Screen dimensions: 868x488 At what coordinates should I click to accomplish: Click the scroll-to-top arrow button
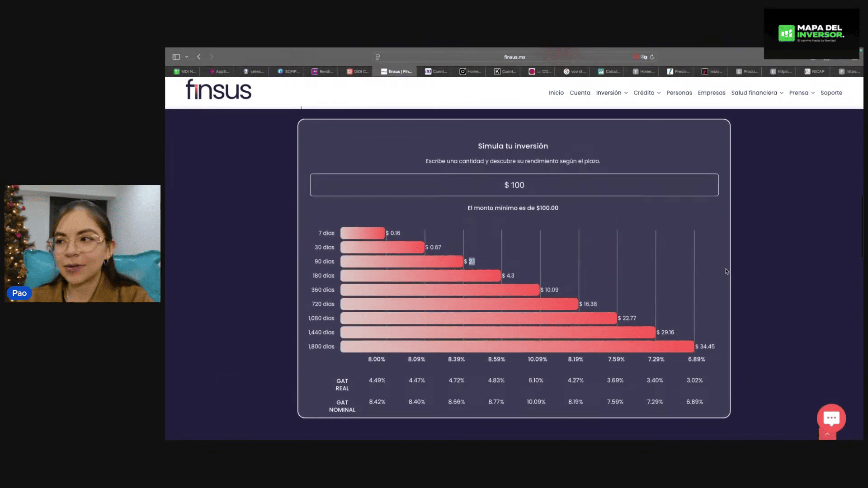[827, 434]
